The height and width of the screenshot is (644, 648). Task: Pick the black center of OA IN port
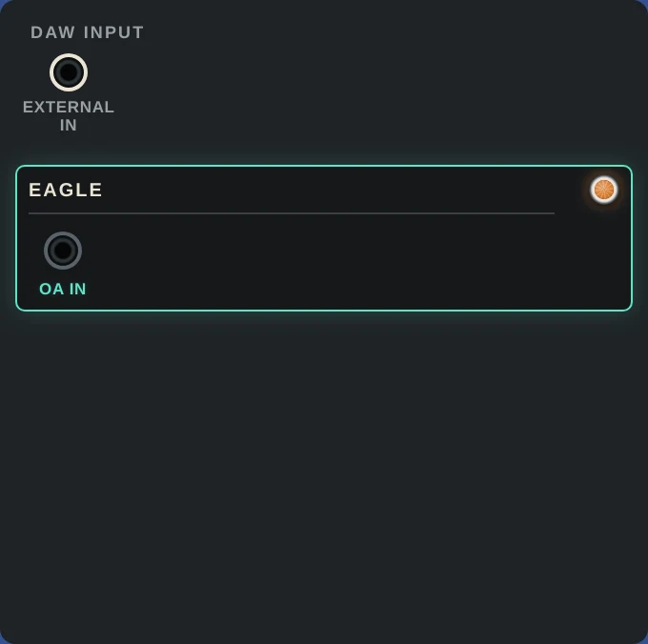coord(63,251)
